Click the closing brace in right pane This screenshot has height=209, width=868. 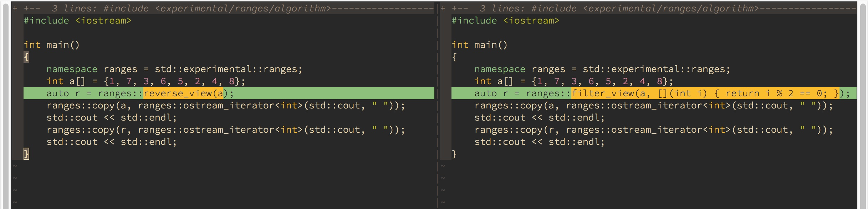point(454,154)
